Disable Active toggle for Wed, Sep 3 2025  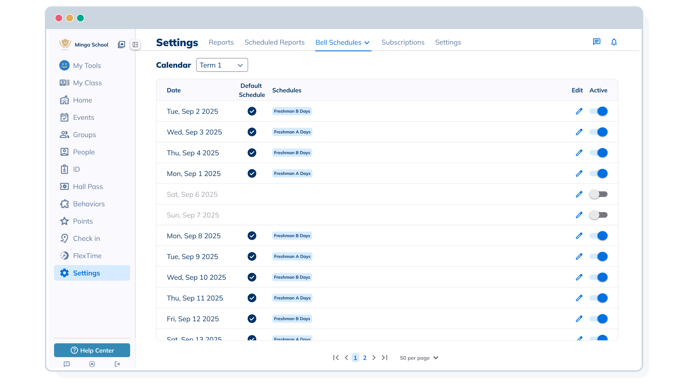[x=599, y=132]
